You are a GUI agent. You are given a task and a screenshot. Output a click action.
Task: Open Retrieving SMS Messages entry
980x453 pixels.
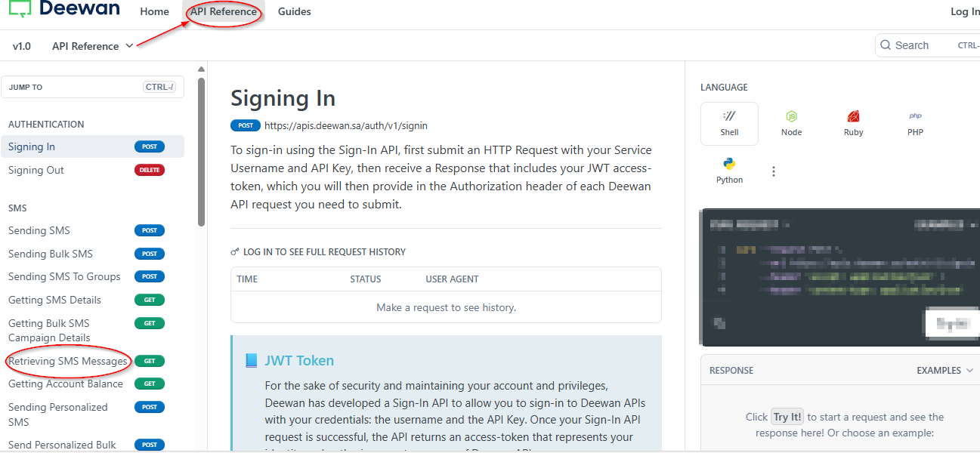tap(92, 361)
